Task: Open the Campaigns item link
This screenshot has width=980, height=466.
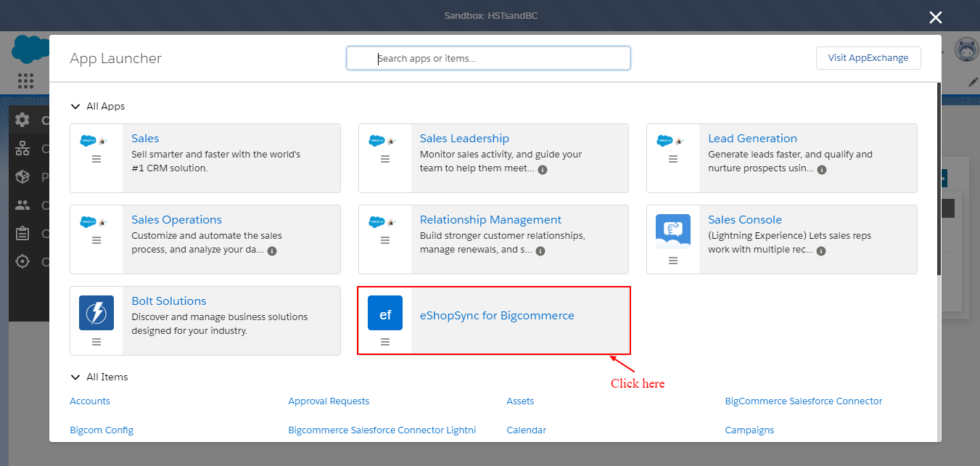Action: 749,430
